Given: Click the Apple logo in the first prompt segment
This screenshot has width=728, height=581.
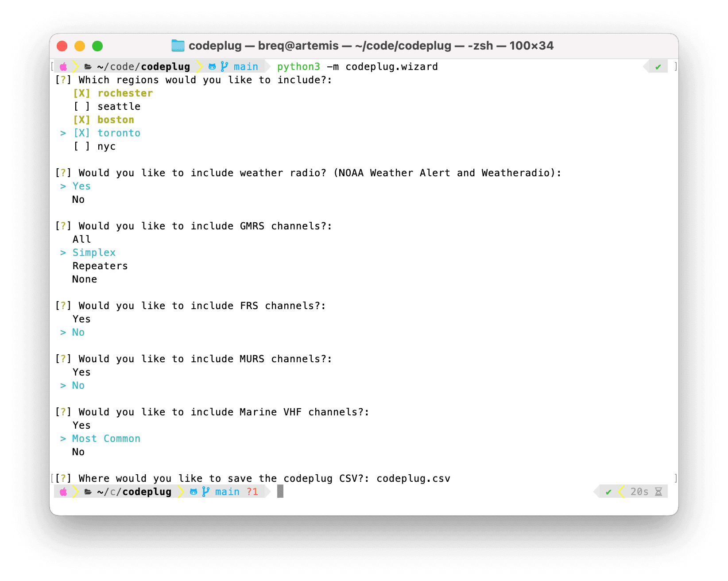Looking at the screenshot, I should point(63,66).
